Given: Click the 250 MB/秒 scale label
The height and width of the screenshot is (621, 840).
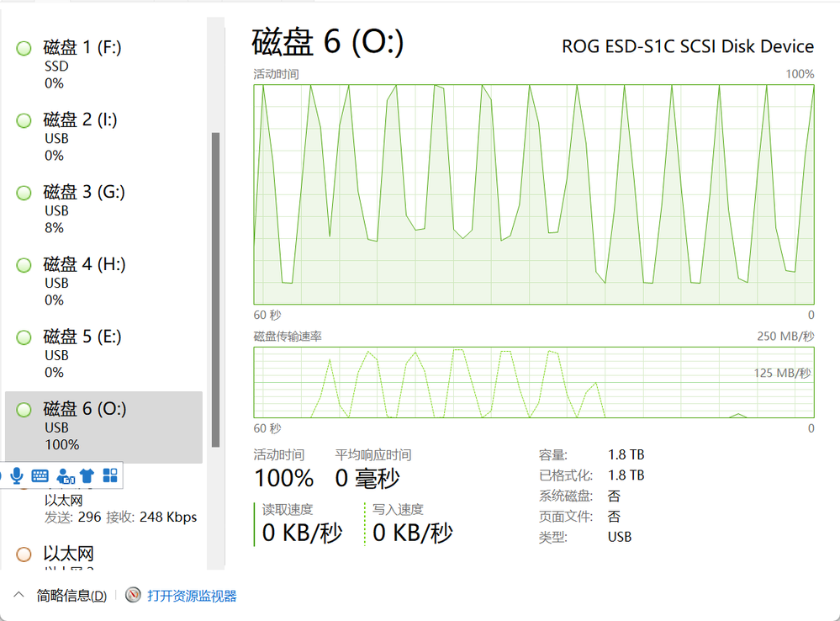Looking at the screenshot, I should 785,337.
